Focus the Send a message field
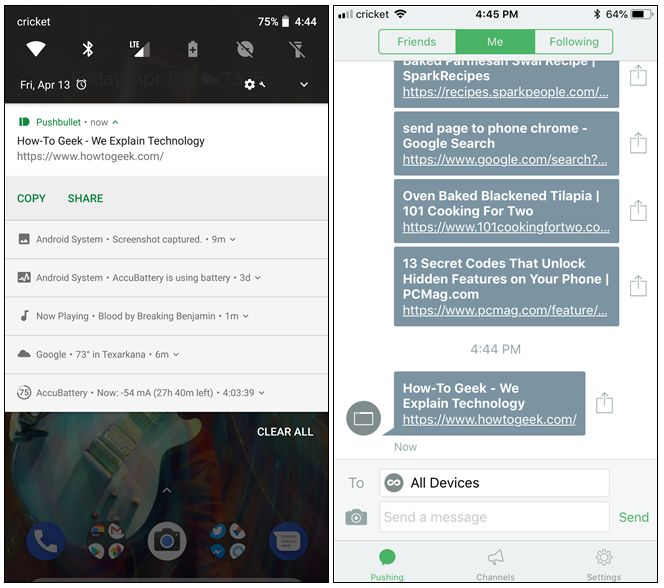 click(494, 517)
